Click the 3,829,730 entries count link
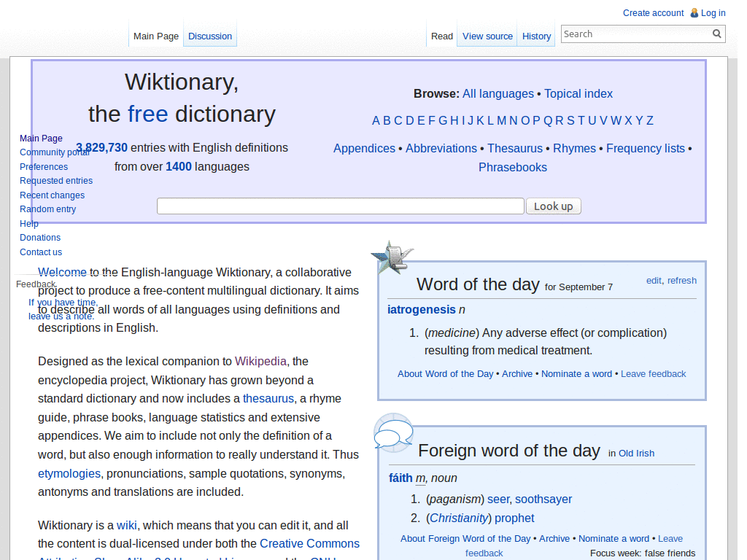The width and height of the screenshot is (747, 560). point(102,147)
